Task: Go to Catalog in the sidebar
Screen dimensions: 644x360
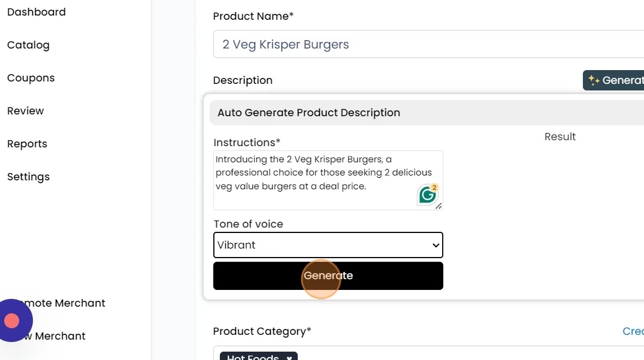Action: pos(28,45)
